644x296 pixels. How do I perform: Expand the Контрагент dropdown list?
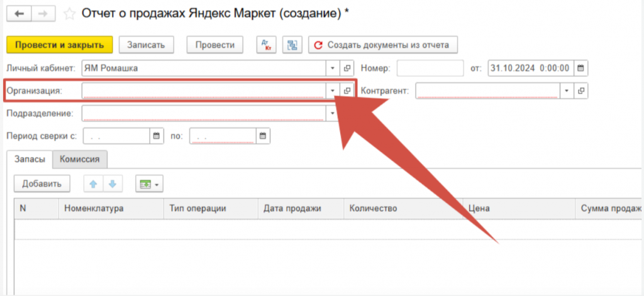pos(567,91)
